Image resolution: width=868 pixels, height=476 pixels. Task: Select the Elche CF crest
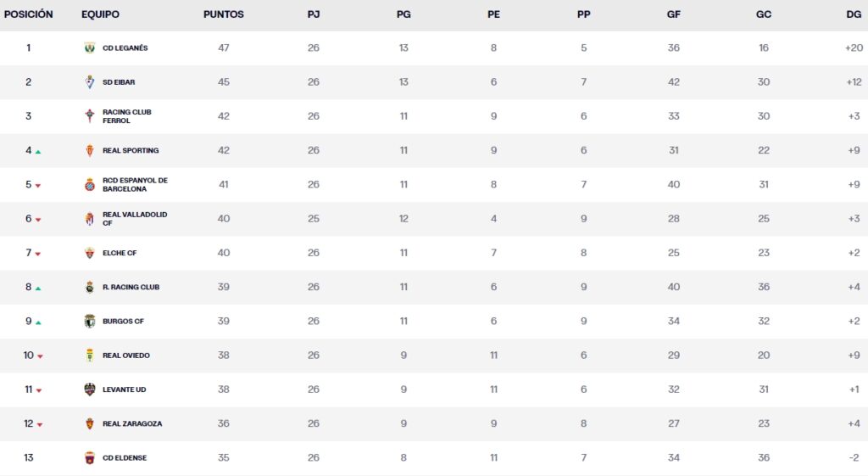coord(90,253)
